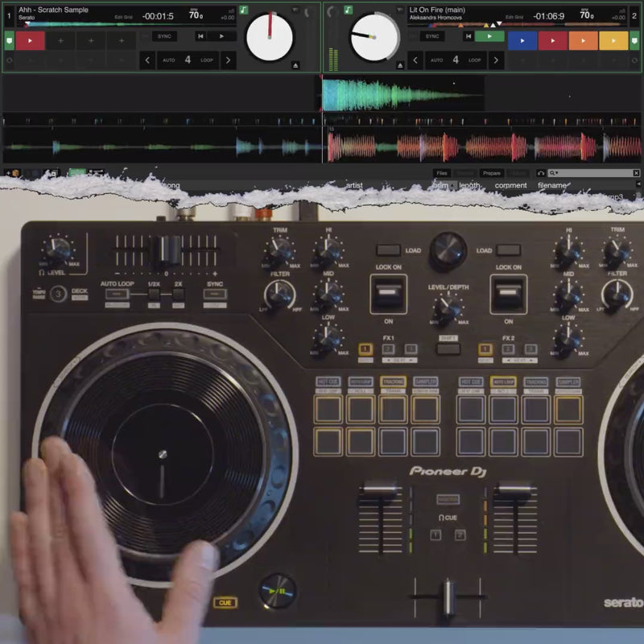The height and width of the screenshot is (644, 644).
Task: Double the loop length on deck 2
Action: [x=496, y=60]
